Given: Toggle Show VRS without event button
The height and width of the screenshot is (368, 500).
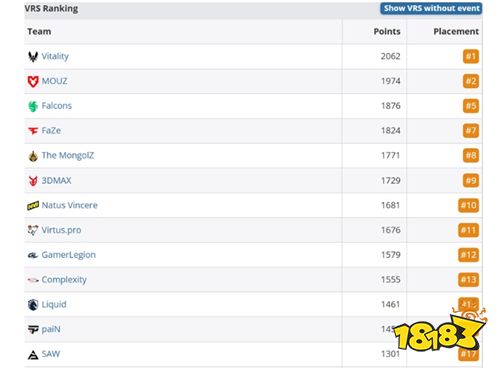Looking at the screenshot, I should (x=431, y=8).
